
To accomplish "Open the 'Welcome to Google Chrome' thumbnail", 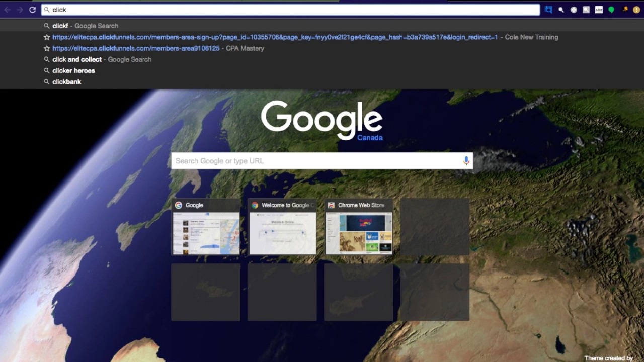I will [283, 227].
